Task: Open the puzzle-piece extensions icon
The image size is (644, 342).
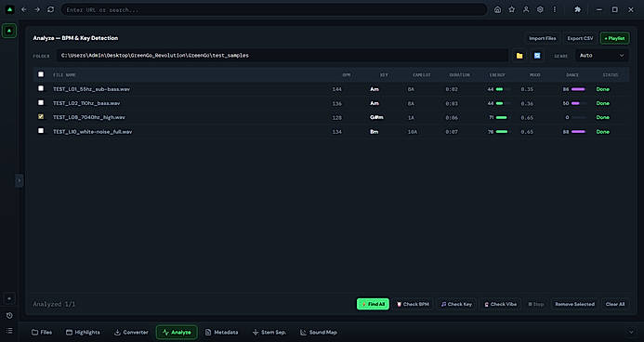Action: pyautogui.click(x=577, y=9)
